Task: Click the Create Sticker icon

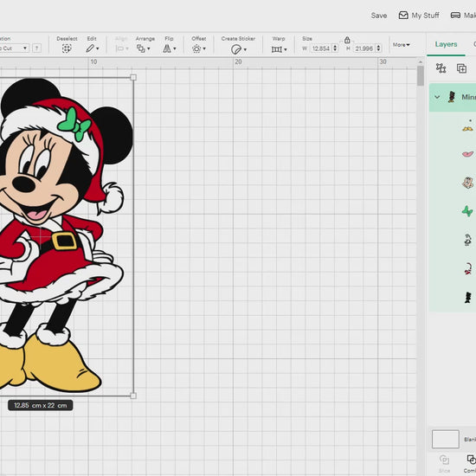Action: coord(236,49)
